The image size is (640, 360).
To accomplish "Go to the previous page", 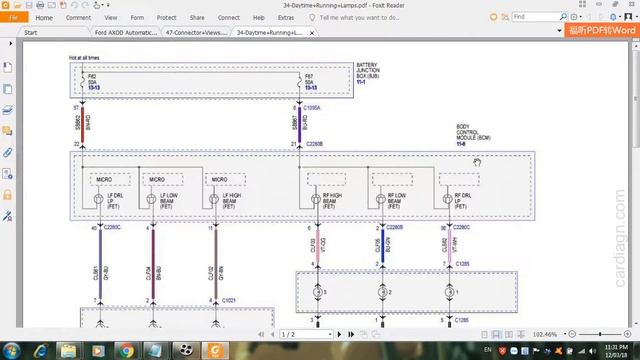I will pyautogui.click(x=273, y=334).
